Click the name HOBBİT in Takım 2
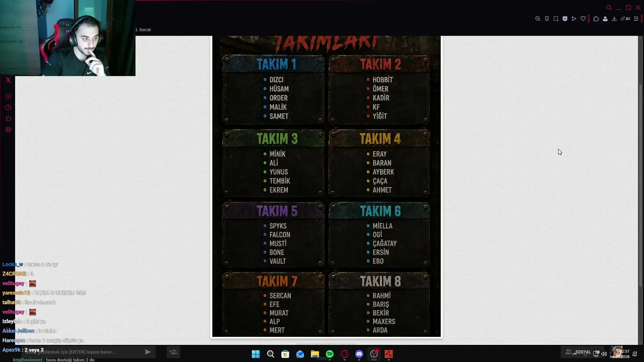Viewport: 644px width, 362px height. coord(383,80)
